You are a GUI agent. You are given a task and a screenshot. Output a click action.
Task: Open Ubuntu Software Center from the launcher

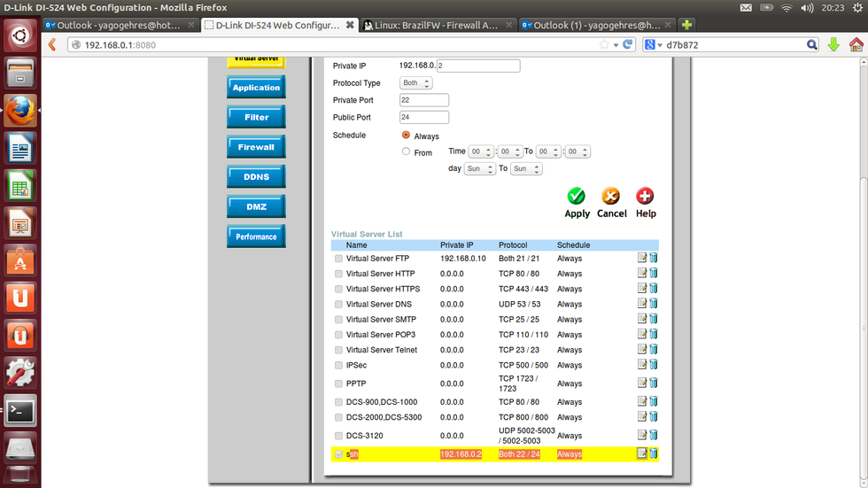tap(20, 261)
